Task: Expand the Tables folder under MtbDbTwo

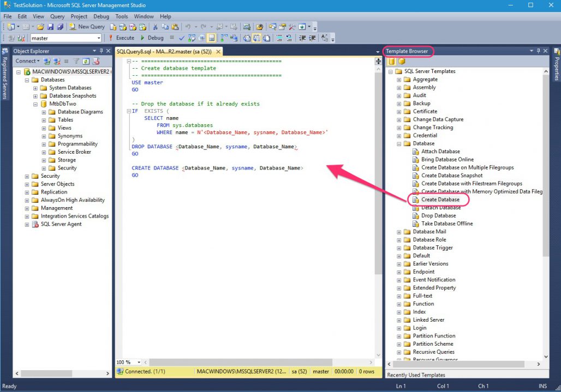Action: [x=44, y=120]
